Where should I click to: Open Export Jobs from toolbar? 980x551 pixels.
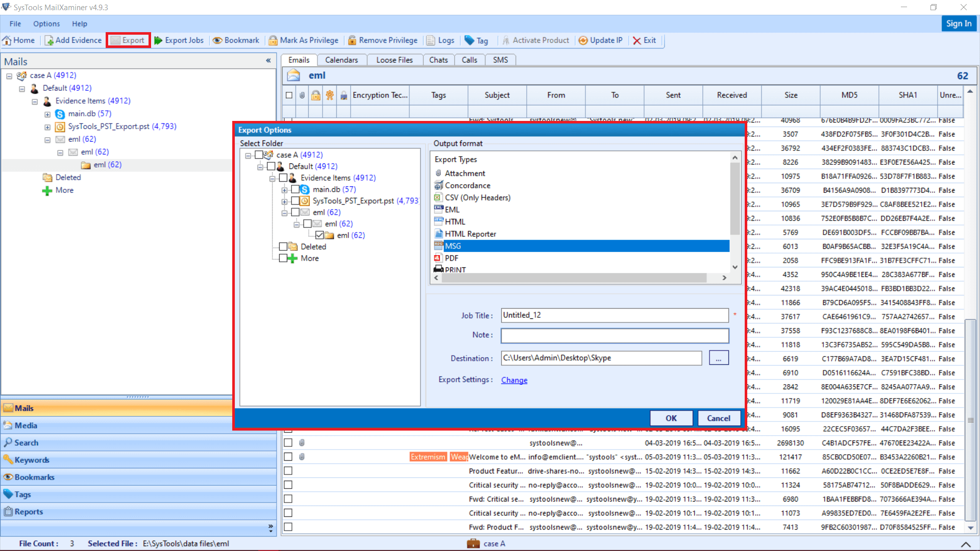(179, 40)
